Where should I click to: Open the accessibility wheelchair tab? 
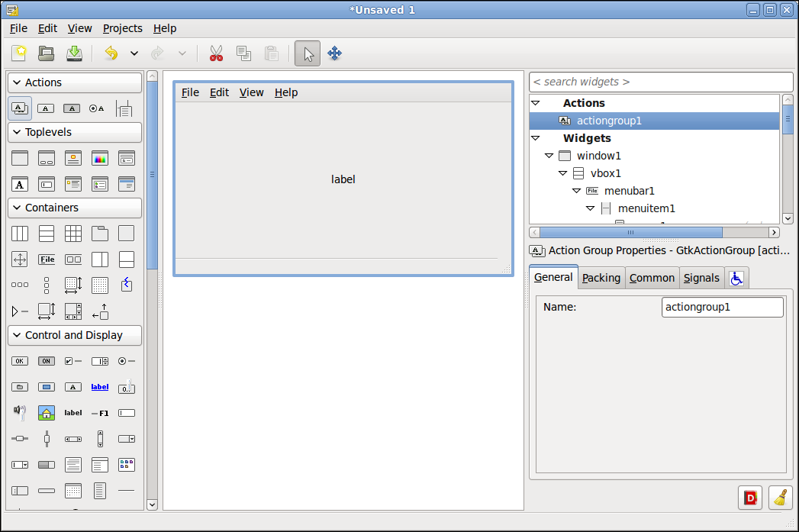736,279
